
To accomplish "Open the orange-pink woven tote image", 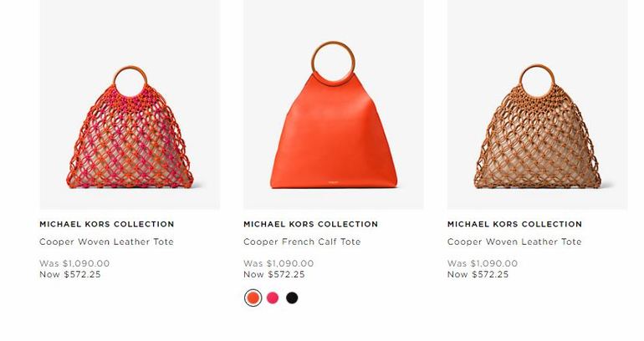I will point(130,104).
